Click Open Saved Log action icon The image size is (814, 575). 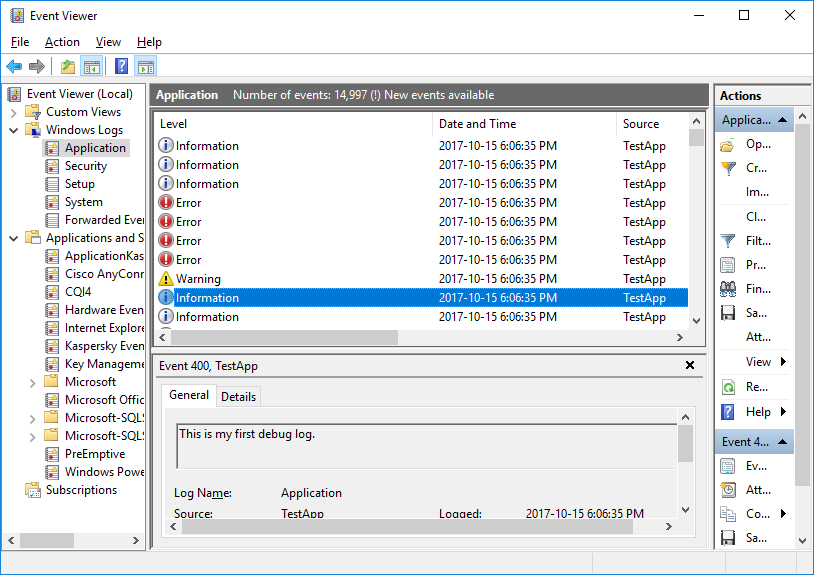[x=728, y=145]
